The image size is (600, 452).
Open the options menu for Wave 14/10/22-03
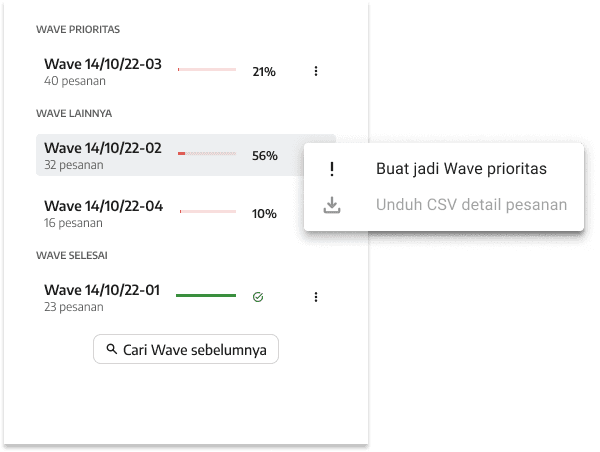[x=316, y=71]
